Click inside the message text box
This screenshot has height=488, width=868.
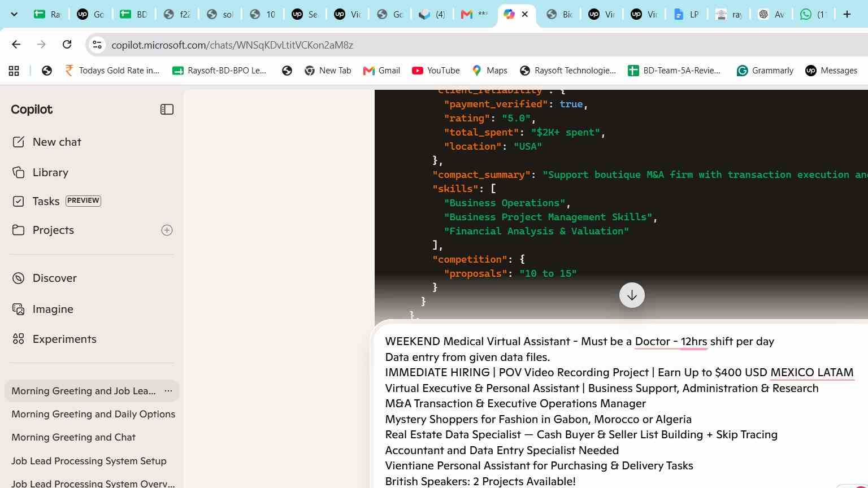pos(620,411)
